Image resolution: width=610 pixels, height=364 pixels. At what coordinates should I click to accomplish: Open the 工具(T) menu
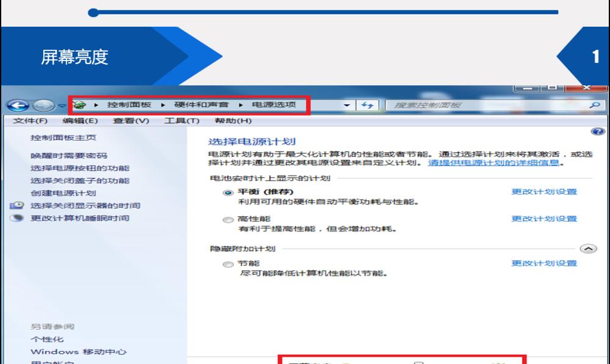tap(182, 121)
